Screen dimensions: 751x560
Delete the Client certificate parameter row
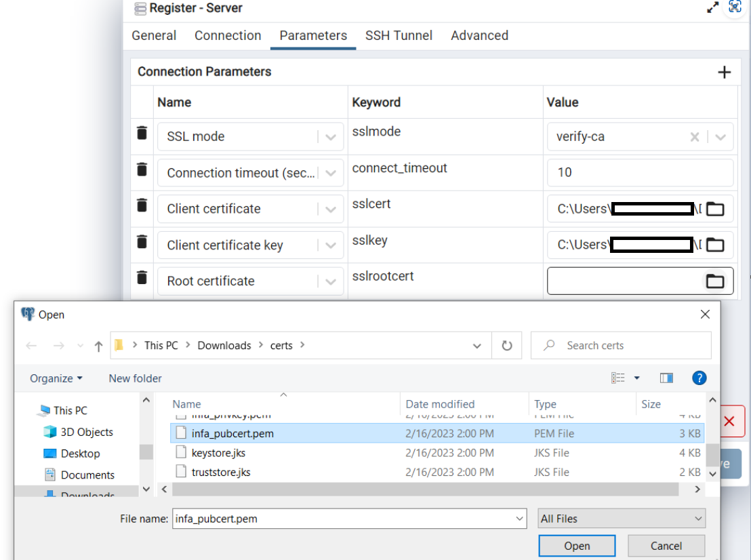(x=142, y=205)
